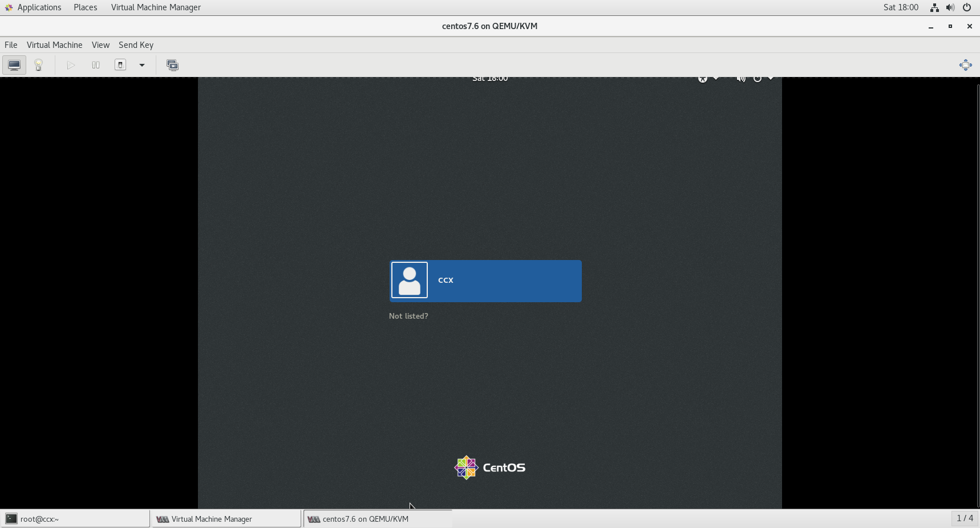
Task: Open manage VM snapshots
Action: [172, 65]
